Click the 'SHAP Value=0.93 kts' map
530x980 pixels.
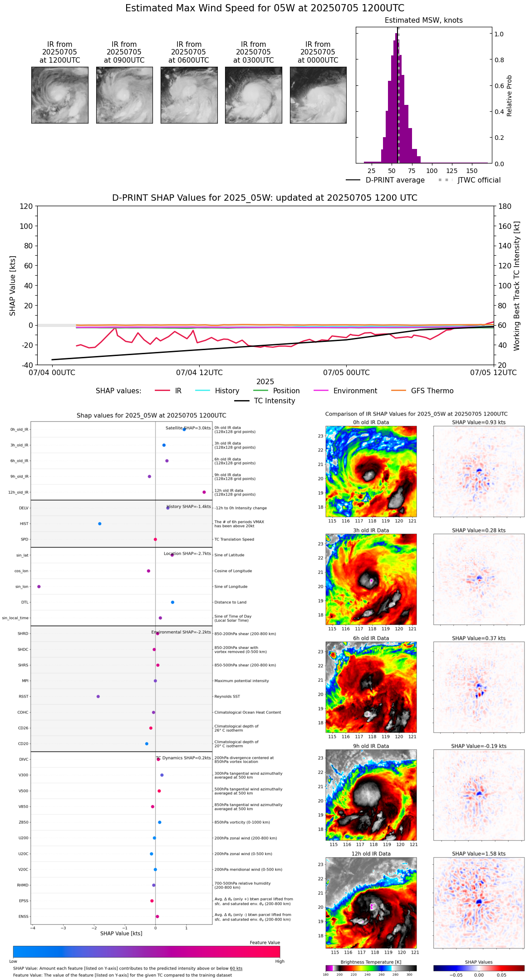(479, 471)
